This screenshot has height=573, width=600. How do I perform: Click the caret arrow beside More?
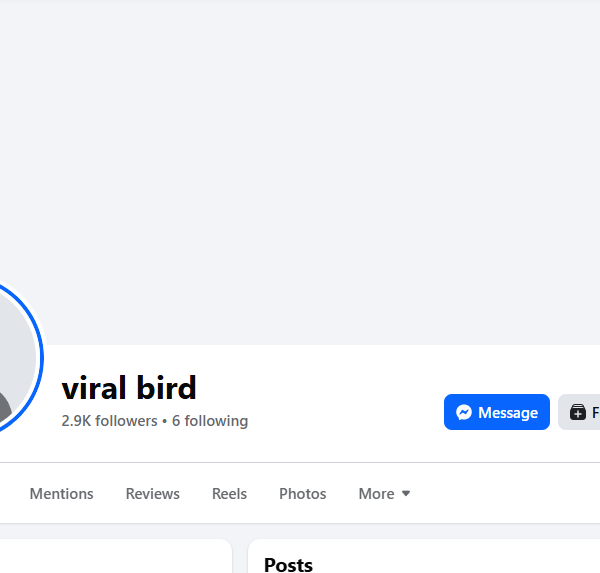pos(406,494)
